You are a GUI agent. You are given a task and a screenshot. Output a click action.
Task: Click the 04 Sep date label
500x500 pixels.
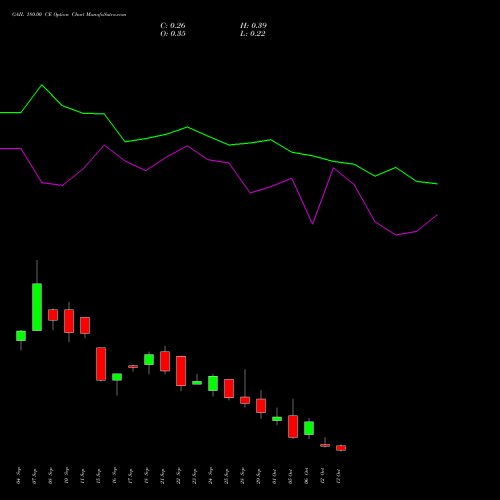(19, 476)
